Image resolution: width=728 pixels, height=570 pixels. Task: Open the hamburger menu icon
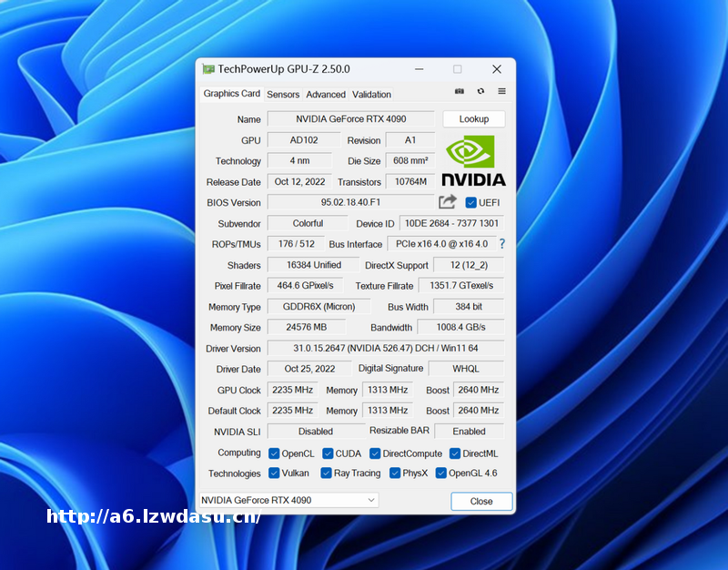pyautogui.click(x=501, y=92)
